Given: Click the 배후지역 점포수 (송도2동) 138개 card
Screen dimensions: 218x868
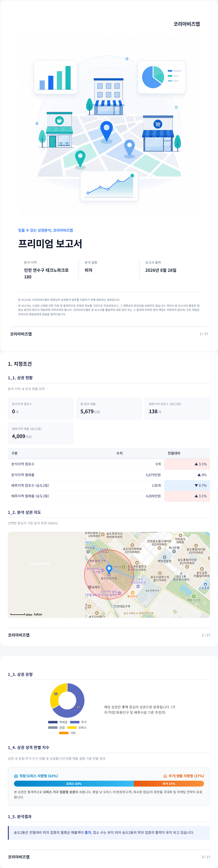Looking at the screenshot, I should pyautogui.click(x=177, y=408).
